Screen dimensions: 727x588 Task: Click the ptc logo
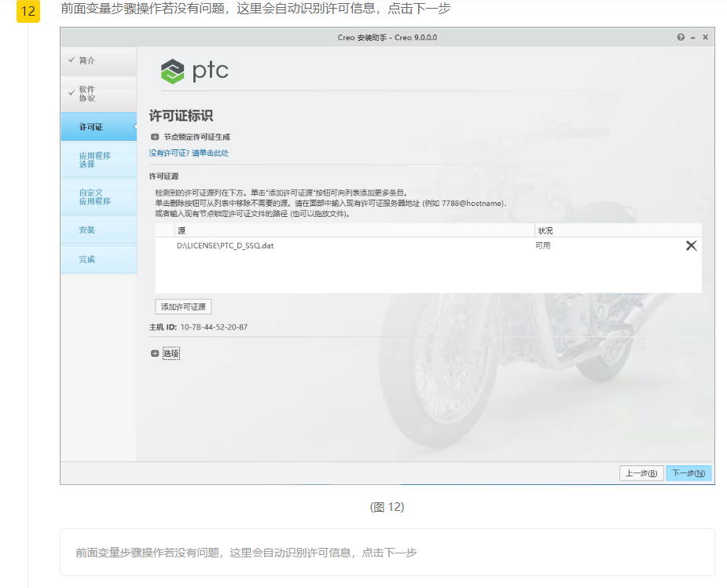coord(195,71)
